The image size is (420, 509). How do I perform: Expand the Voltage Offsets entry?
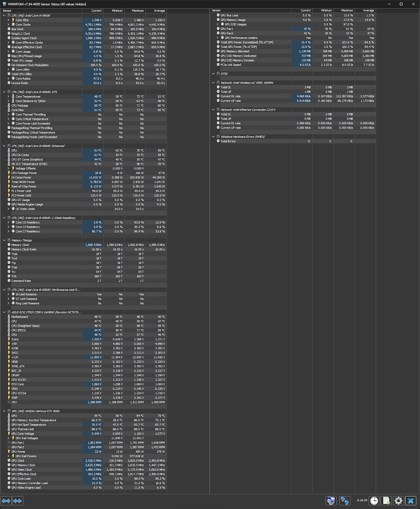click(8, 168)
